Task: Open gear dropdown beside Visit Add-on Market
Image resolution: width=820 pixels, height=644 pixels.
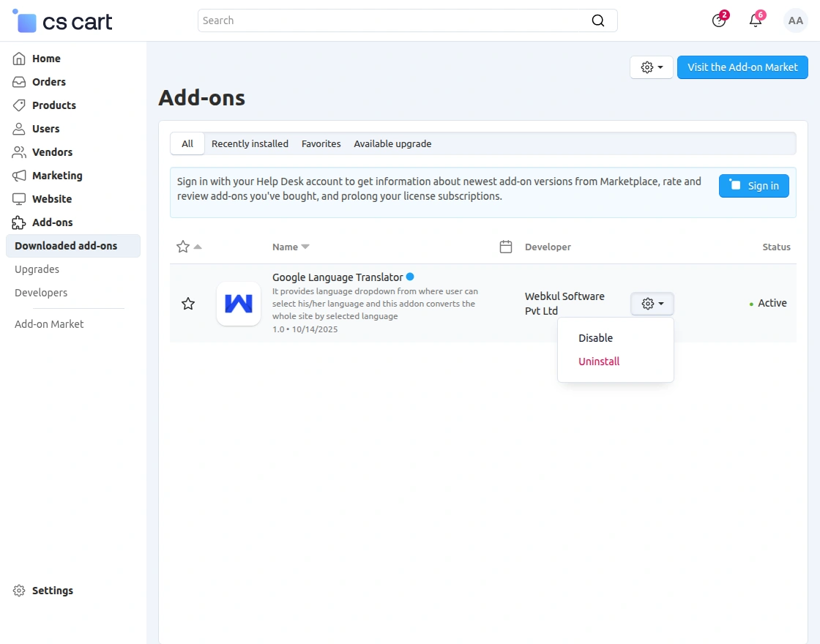Action: pyautogui.click(x=652, y=67)
